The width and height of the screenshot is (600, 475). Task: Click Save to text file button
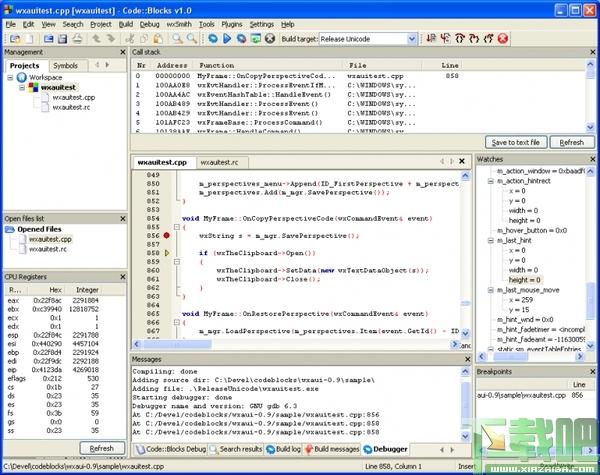[516, 142]
